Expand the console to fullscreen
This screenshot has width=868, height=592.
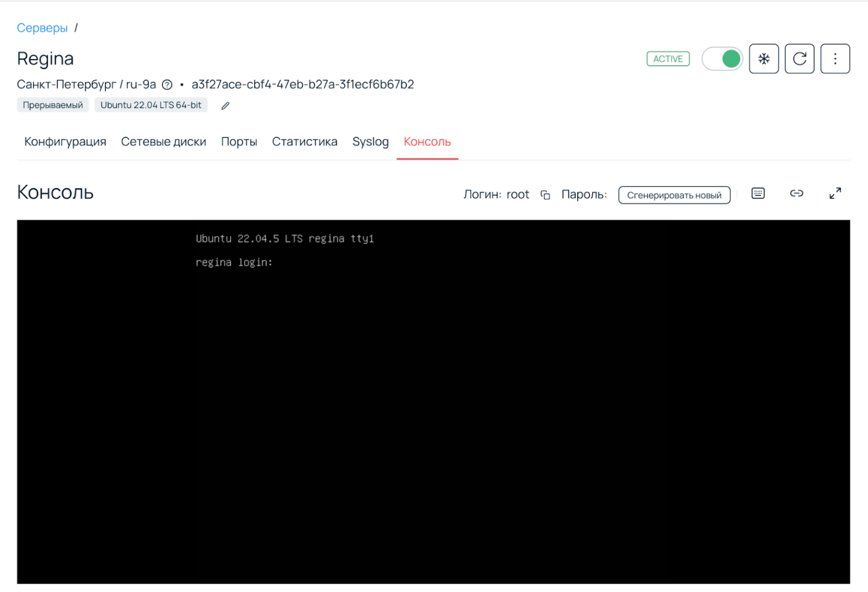pyautogui.click(x=834, y=194)
